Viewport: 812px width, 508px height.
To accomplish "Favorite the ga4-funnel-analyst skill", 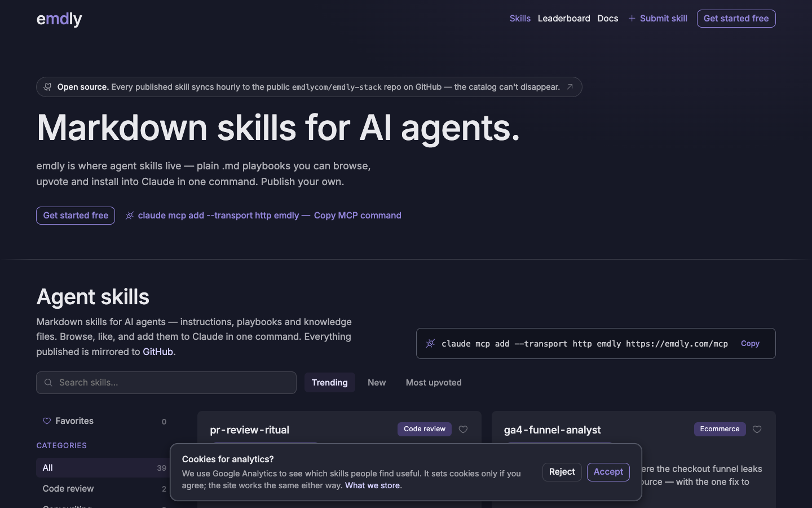I will (x=757, y=430).
